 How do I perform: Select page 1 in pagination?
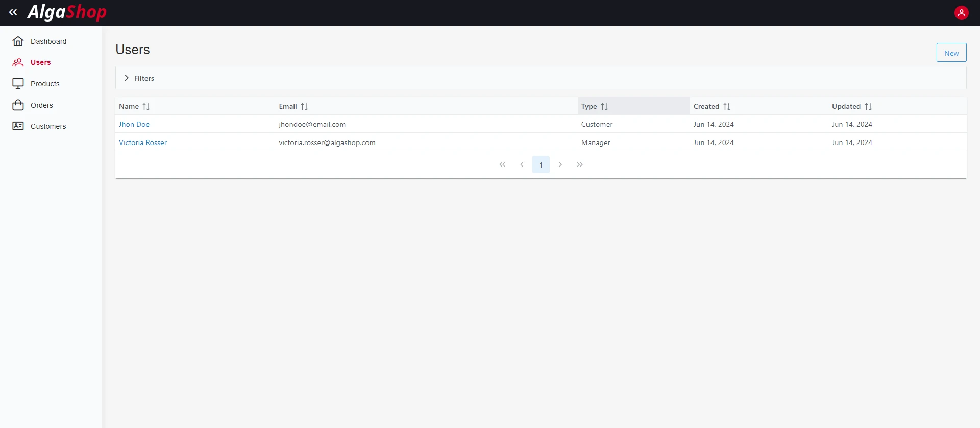[x=541, y=164]
